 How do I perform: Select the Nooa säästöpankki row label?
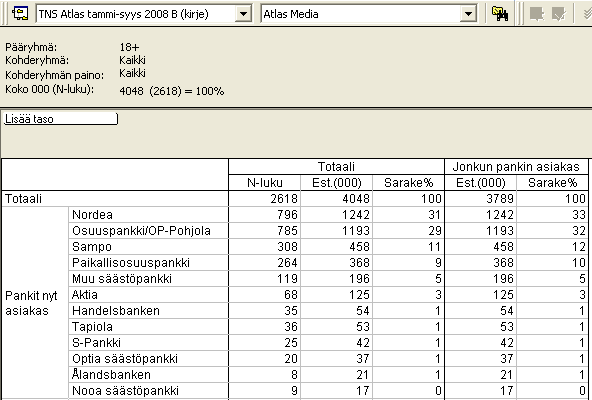(x=149, y=391)
